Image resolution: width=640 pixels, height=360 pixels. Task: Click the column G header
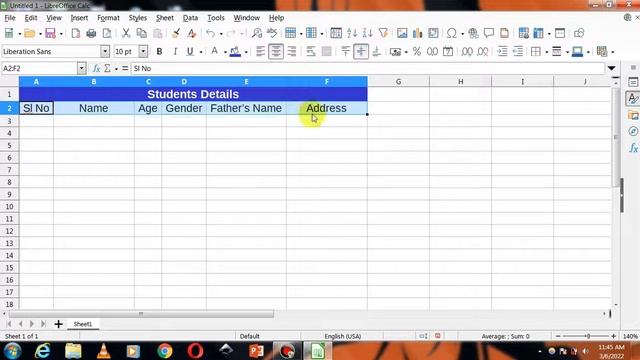pos(398,82)
